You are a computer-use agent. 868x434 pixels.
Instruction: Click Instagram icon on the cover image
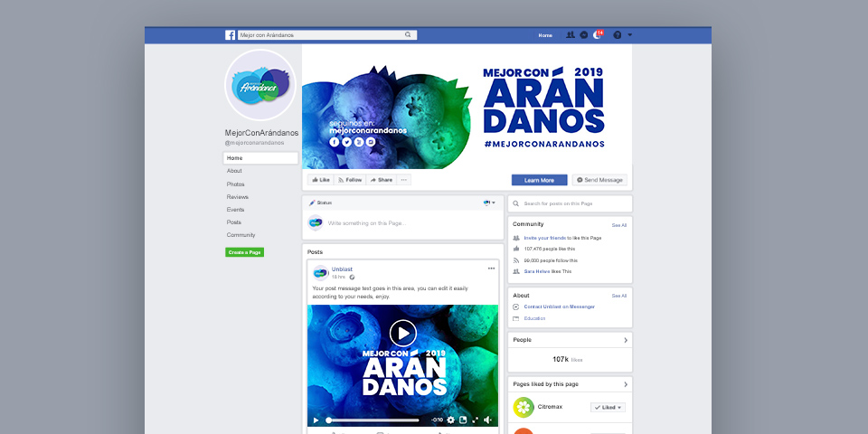(x=371, y=142)
